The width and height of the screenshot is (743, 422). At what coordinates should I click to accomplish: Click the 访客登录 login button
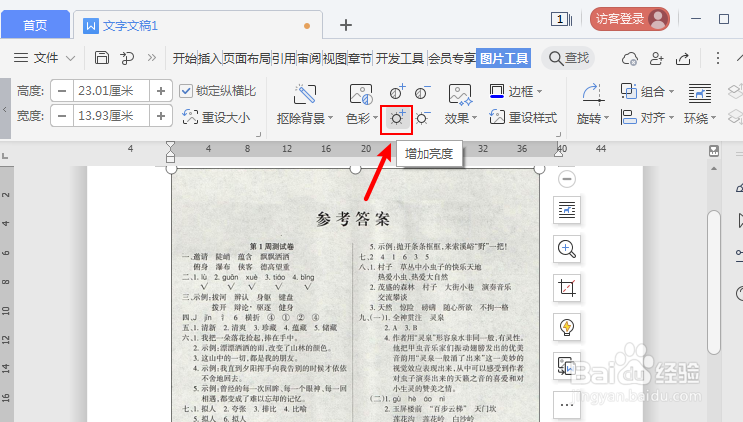click(x=630, y=19)
